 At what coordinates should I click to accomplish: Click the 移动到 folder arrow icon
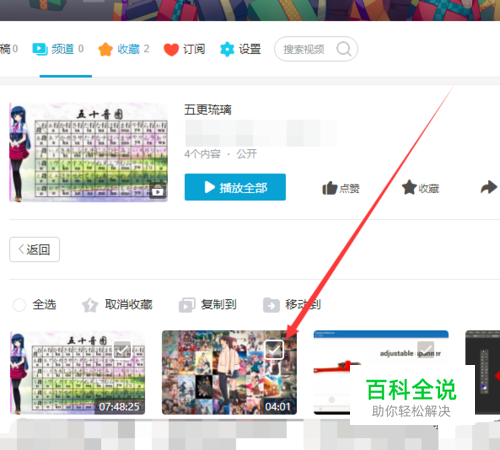pyautogui.click(x=271, y=305)
